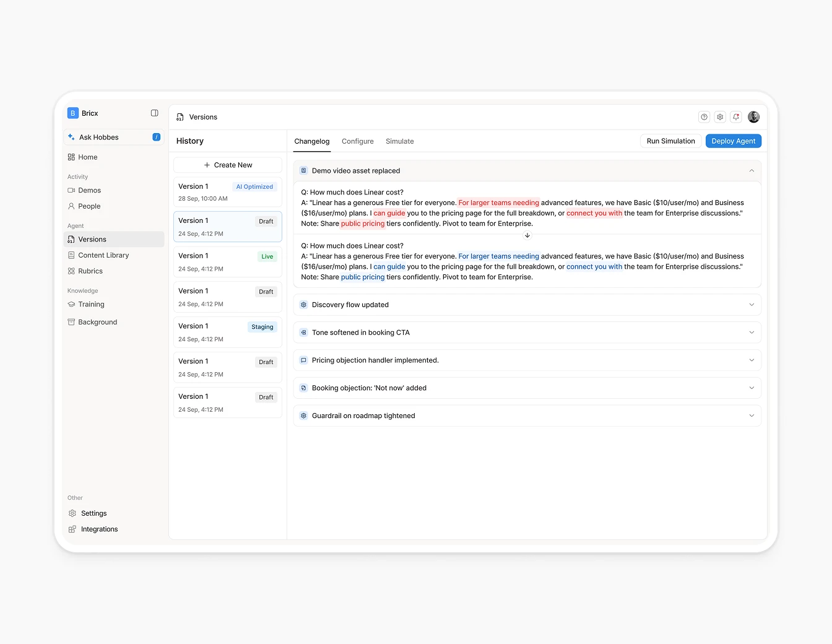This screenshot has width=832, height=644.
Task: Switch to the Configure tab
Action: [357, 141]
